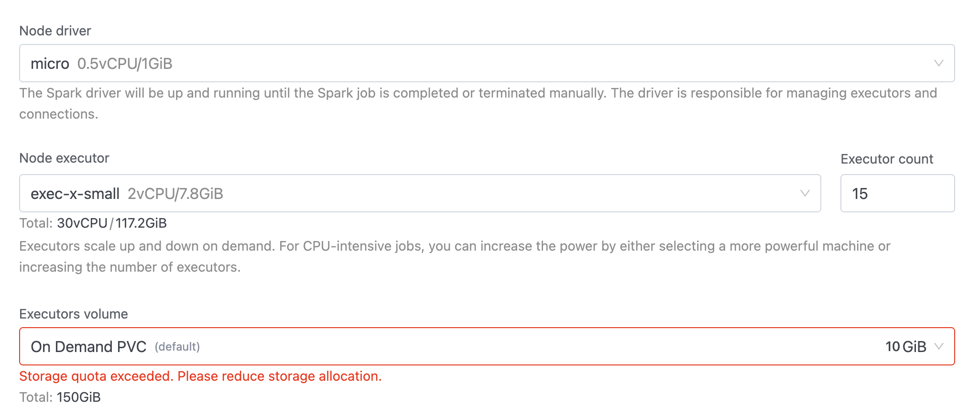980x419 pixels.
Task: Click the Executor count label
Action: [887, 158]
